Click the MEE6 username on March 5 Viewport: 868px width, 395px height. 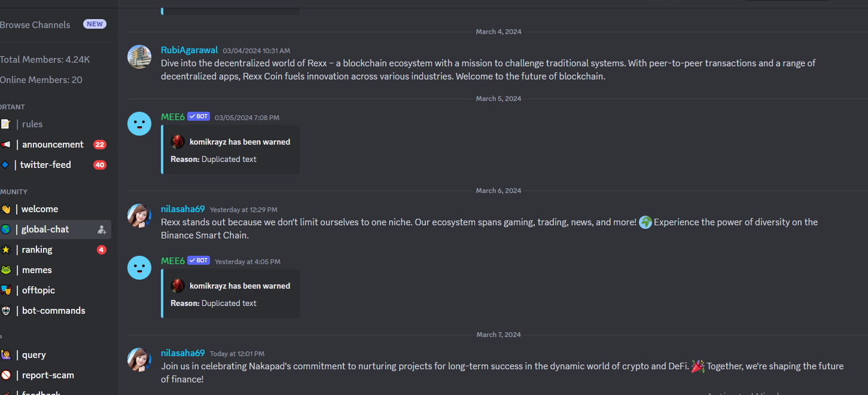point(173,117)
